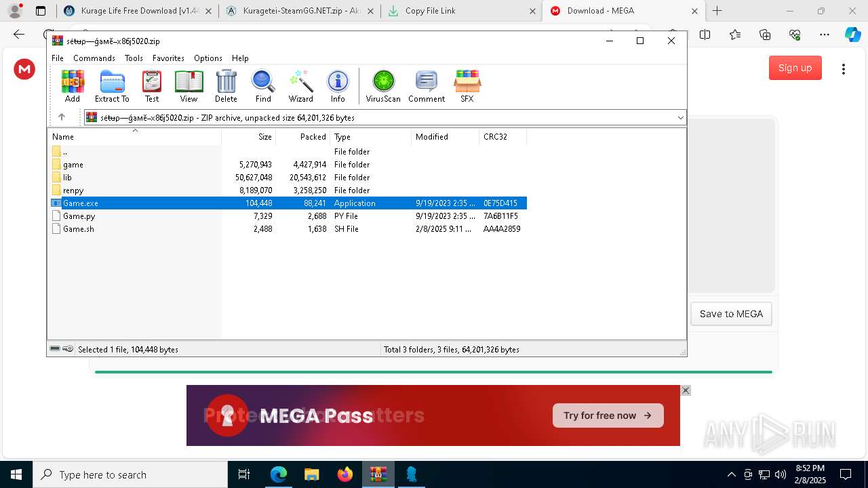Run the Test archive tool
The width and height of the screenshot is (868, 488).
pos(152,86)
